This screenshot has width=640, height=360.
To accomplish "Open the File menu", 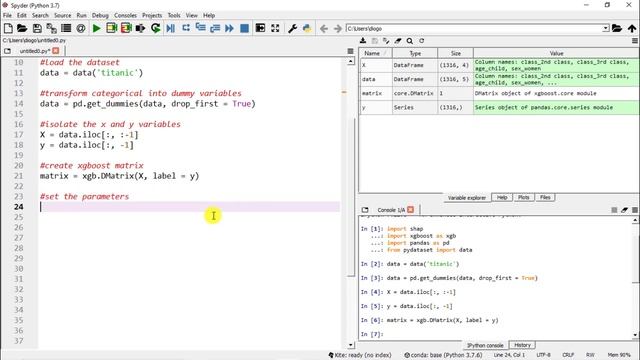I will [7, 15].
